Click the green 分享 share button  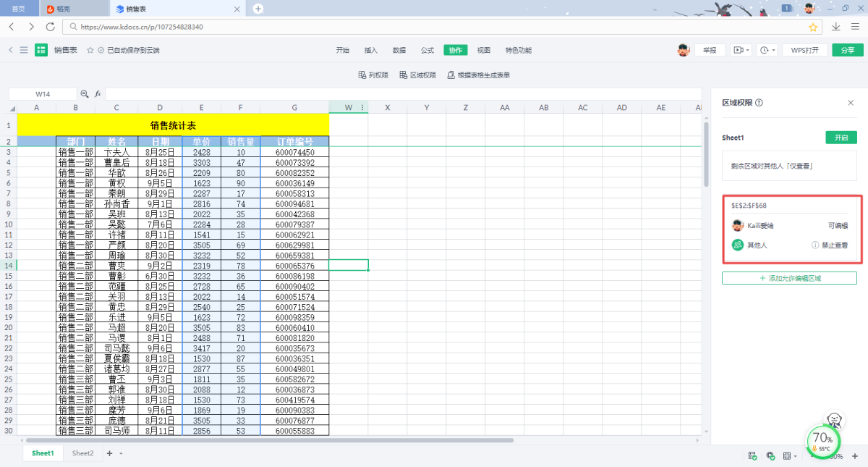[847, 50]
